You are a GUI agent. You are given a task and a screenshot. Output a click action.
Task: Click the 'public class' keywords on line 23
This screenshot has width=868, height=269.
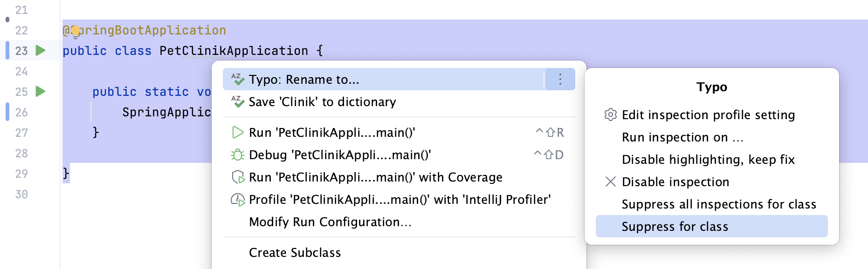click(107, 50)
